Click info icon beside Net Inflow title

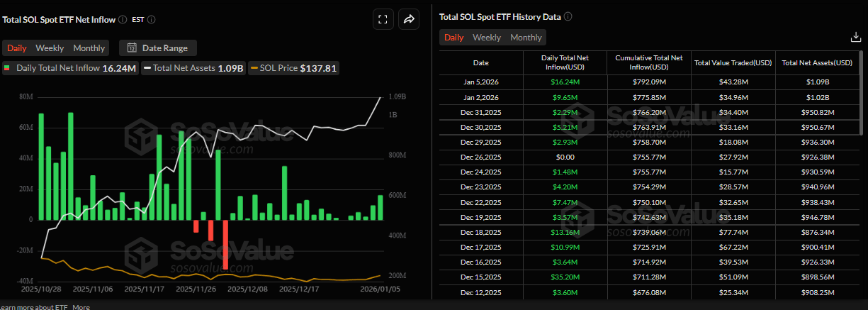pos(123,20)
